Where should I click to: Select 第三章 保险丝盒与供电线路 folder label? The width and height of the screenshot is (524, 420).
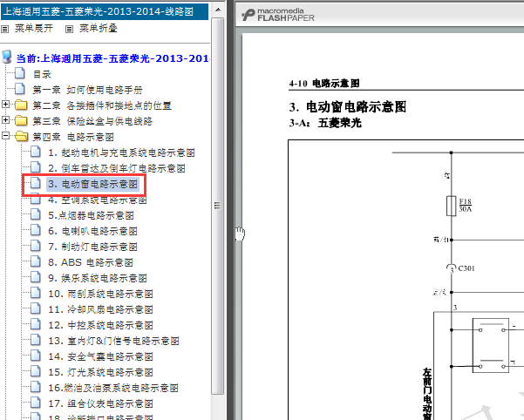tap(92, 121)
